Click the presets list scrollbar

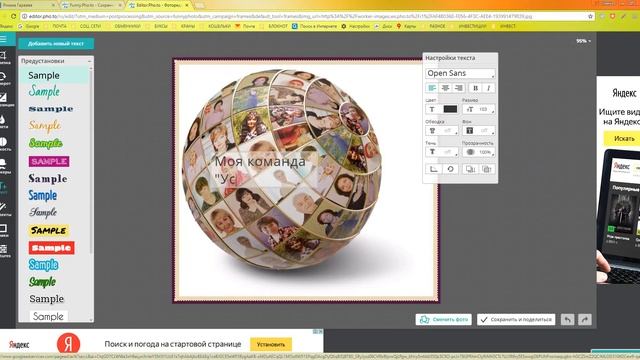pos(91,163)
